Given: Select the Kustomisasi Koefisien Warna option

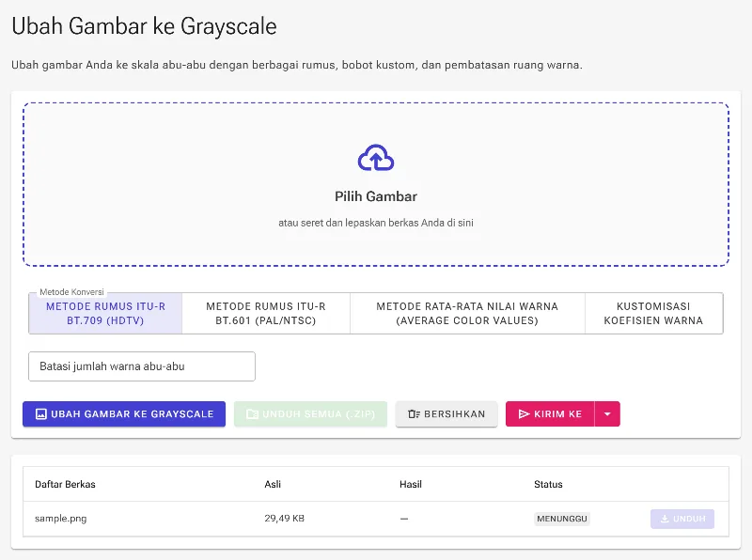Looking at the screenshot, I should [653, 314].
